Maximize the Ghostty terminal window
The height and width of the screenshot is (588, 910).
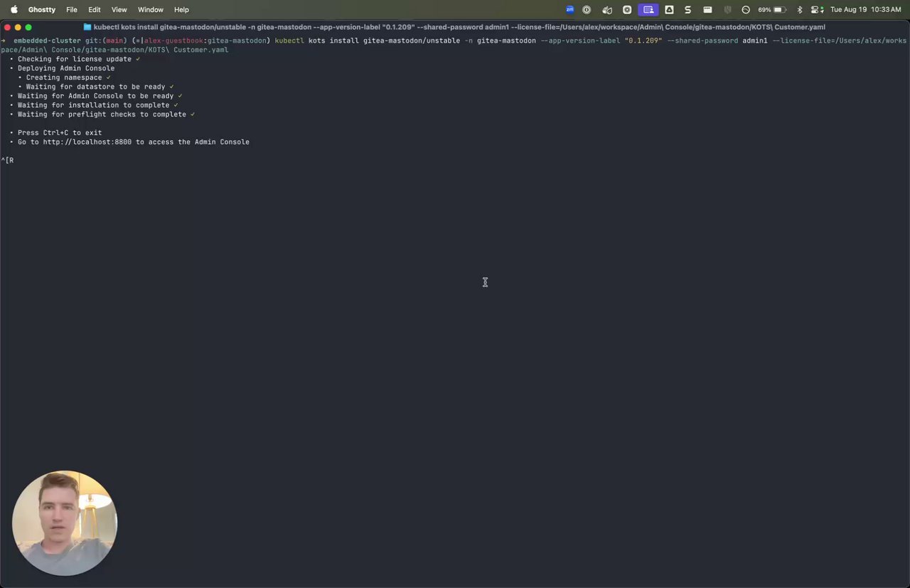pos(28,27)
